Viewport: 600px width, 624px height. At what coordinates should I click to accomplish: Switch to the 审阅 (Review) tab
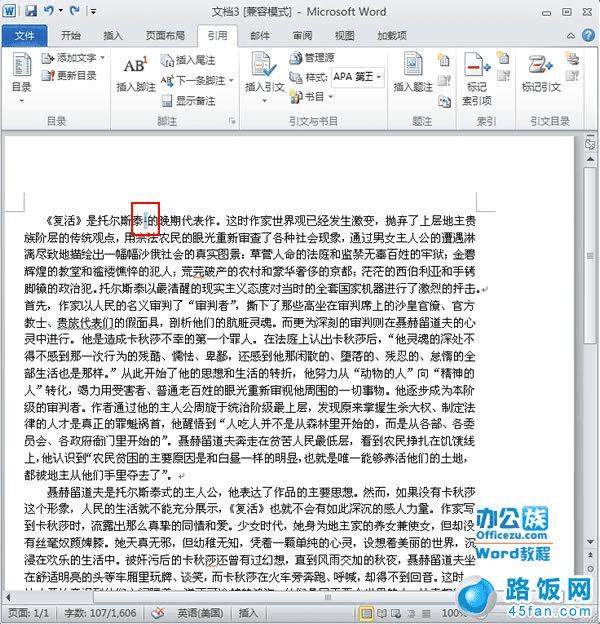[x=302, y=36]
